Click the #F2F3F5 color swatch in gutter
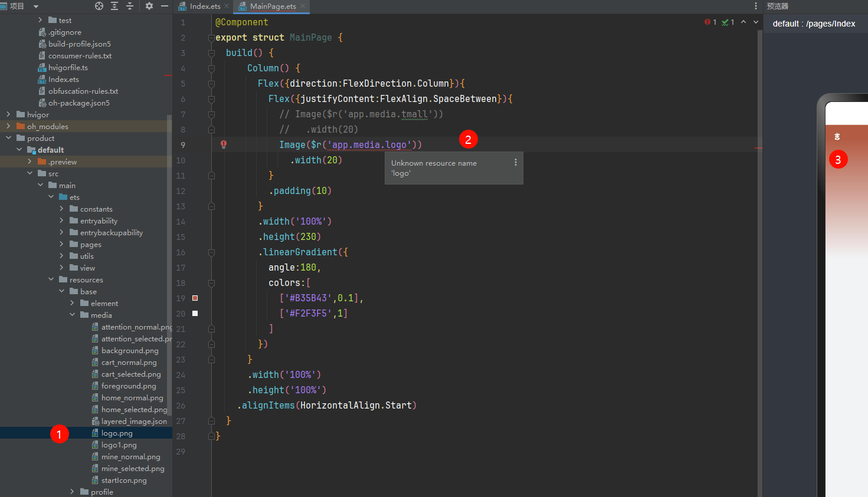The width and height of the screenshot is (868, 497). point(195,313)
